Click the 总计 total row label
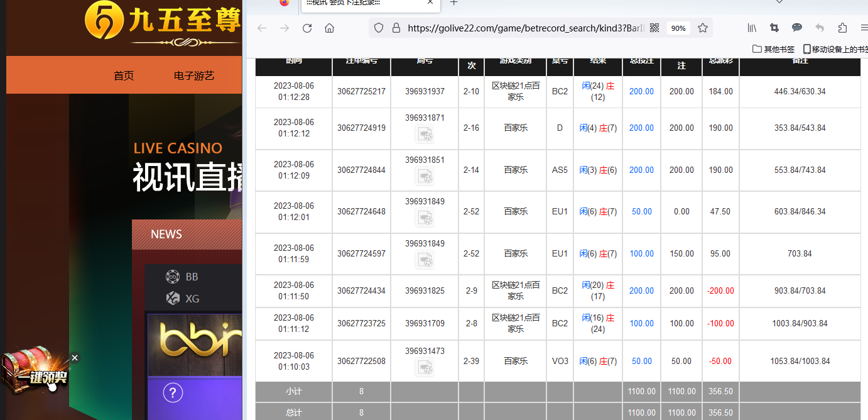 point(294,413)
